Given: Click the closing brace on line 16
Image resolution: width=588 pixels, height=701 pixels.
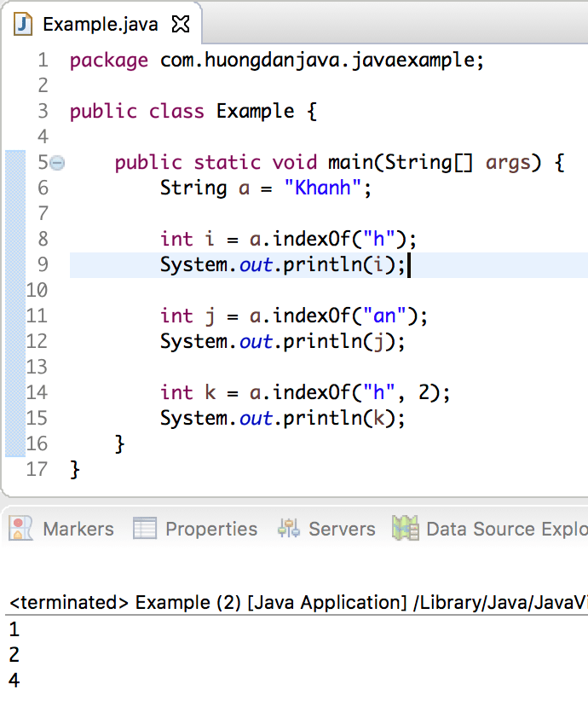Looking at the screenshot, I should pyautogui.click(x=119, y=444).
